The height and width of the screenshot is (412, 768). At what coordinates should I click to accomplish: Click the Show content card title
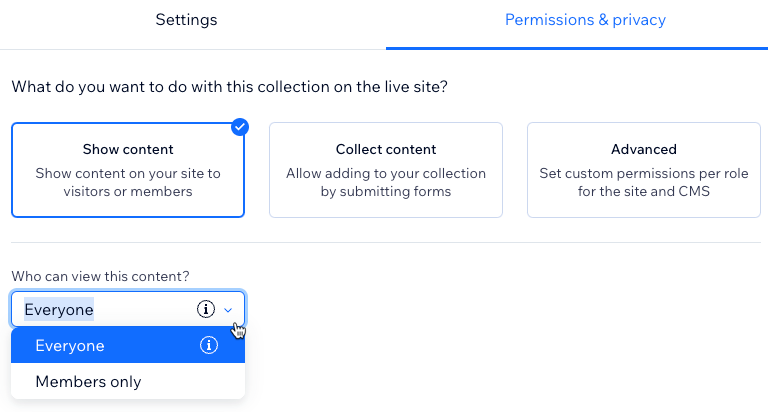[x=128, y=149]
